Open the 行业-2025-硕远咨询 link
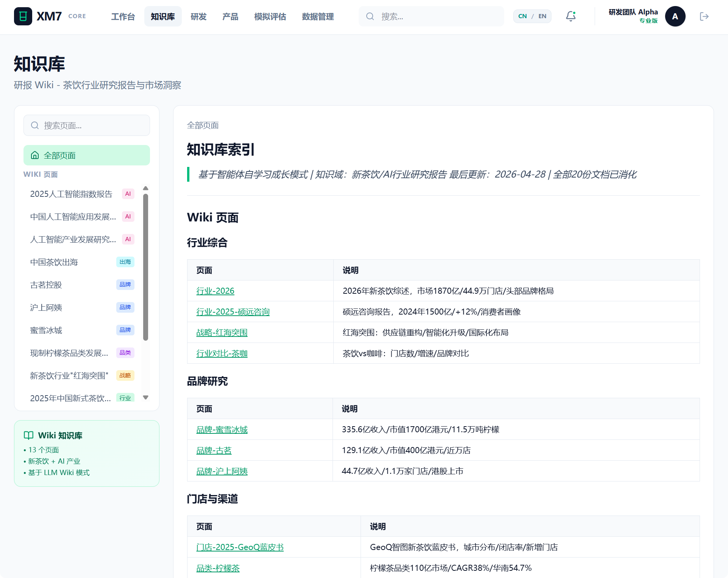This screenshot has width=728, height=578. point(233,312)
